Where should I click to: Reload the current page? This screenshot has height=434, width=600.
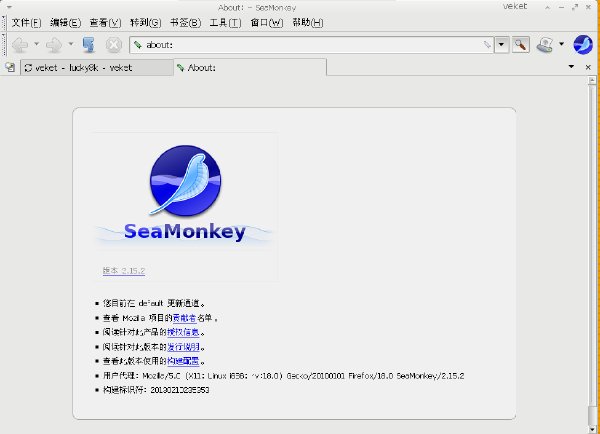[89, 45]
